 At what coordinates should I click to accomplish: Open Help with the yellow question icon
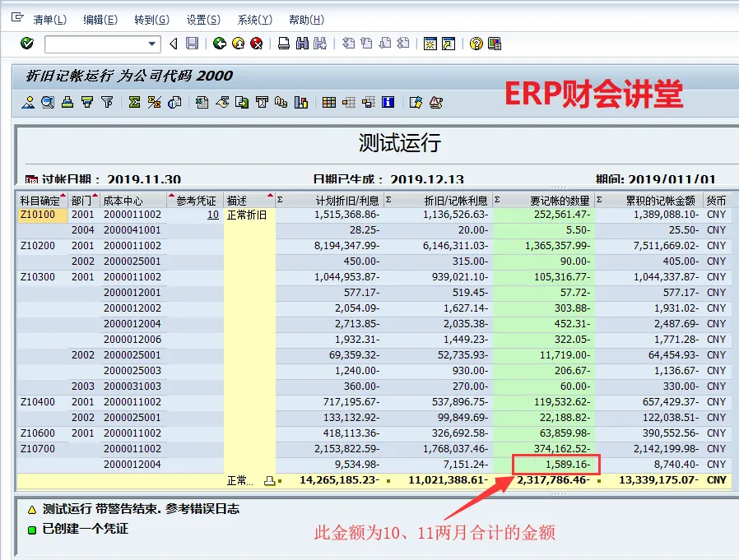(476, 44)
